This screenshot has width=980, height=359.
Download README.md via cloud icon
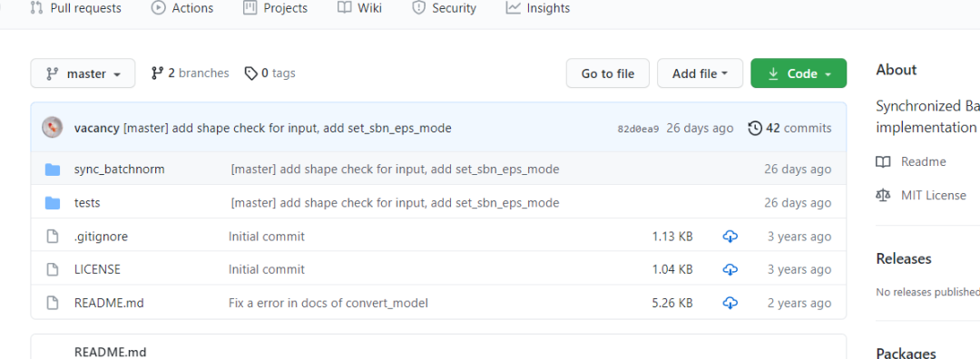point(730,304)
